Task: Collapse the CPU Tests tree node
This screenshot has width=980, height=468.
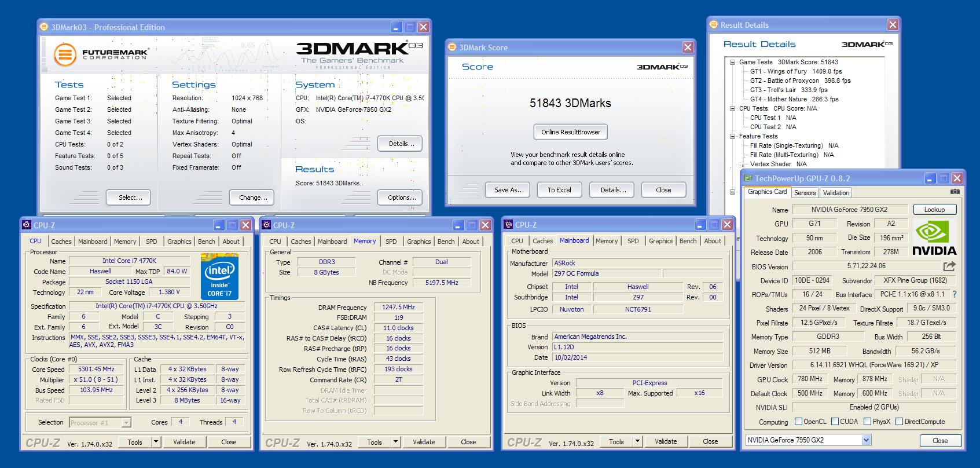Action: (732, 108)
